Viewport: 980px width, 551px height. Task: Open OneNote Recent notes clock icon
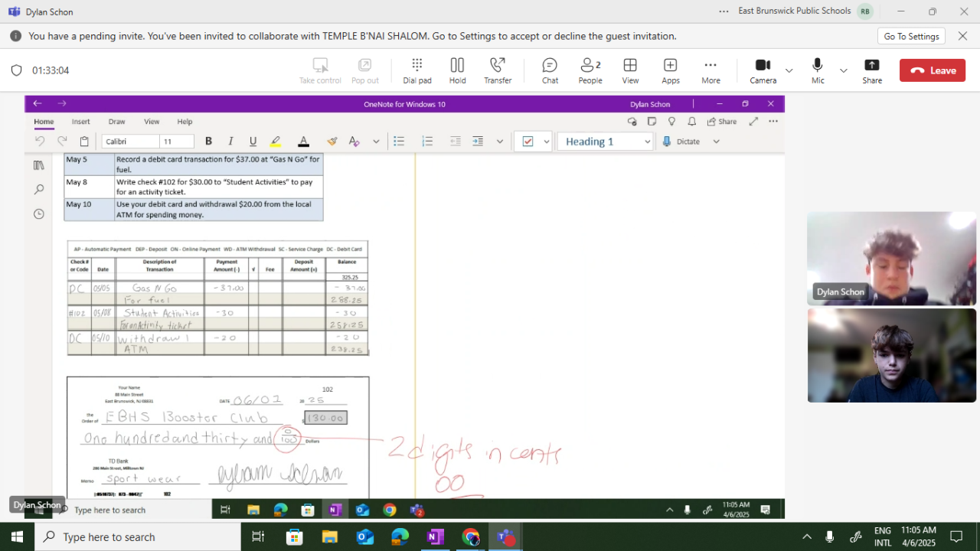point(39,214)
